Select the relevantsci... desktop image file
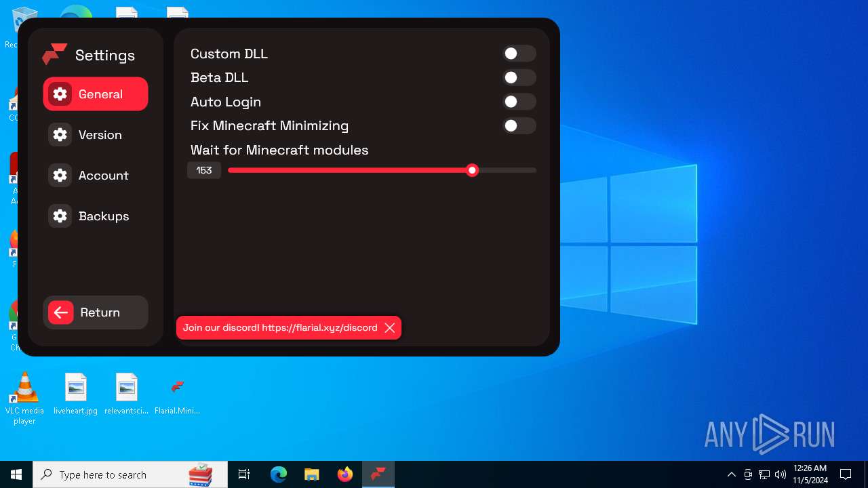This screenshot has height=488, width=868. [x=127, y=394]
